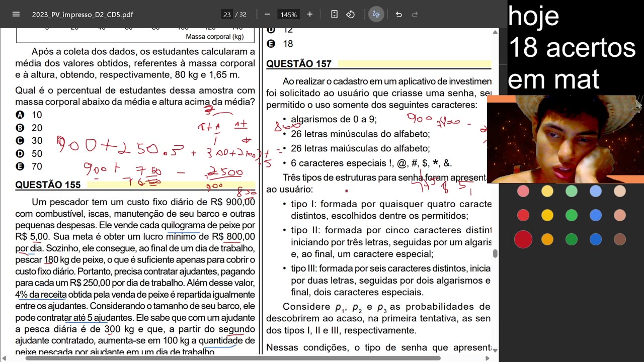Click the horizontal scrollbar at the bottom
Viewport: 644px width, 362px height.
(x=233, y=358)
